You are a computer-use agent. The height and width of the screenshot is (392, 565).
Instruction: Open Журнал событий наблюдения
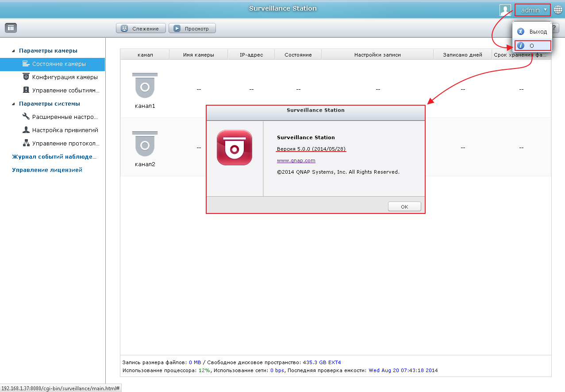tap(54, 156)
